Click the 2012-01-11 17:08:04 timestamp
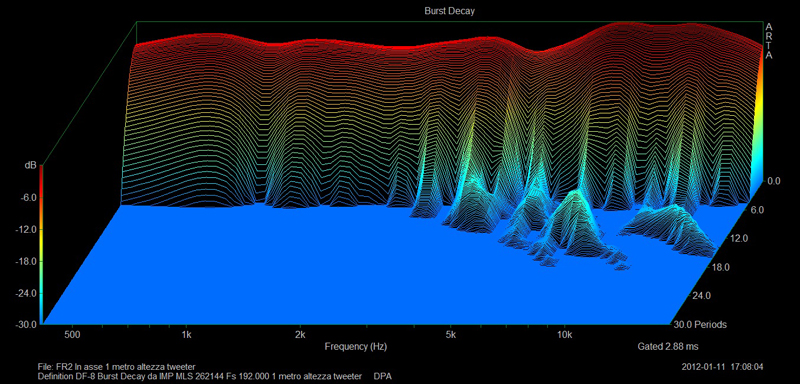This screenshot has height=384, width=800. pos(722,367)
